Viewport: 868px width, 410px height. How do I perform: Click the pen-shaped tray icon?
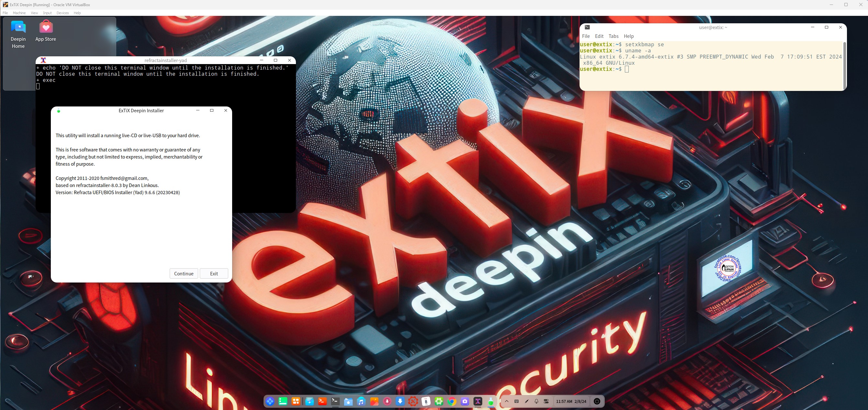[526, 401]
